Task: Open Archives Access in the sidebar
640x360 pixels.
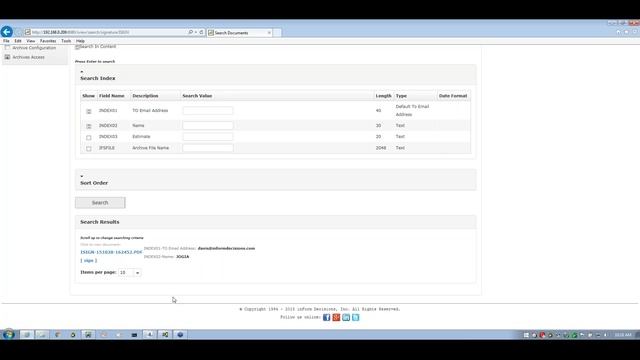Action: tap(28, 57)
